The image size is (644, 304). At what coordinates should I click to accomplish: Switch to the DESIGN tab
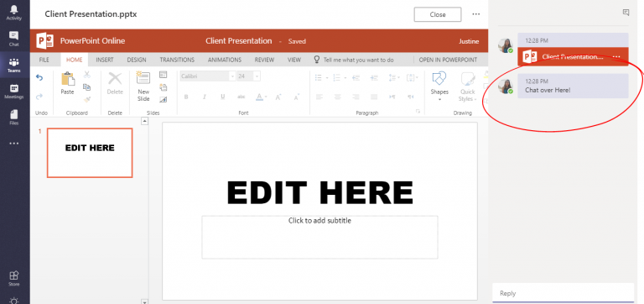137,60
